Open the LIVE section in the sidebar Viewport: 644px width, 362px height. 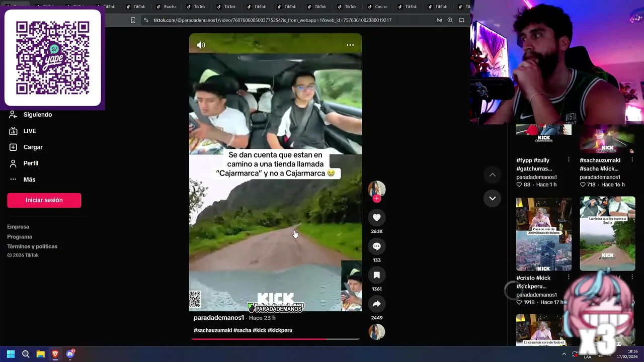click(23, 131)
